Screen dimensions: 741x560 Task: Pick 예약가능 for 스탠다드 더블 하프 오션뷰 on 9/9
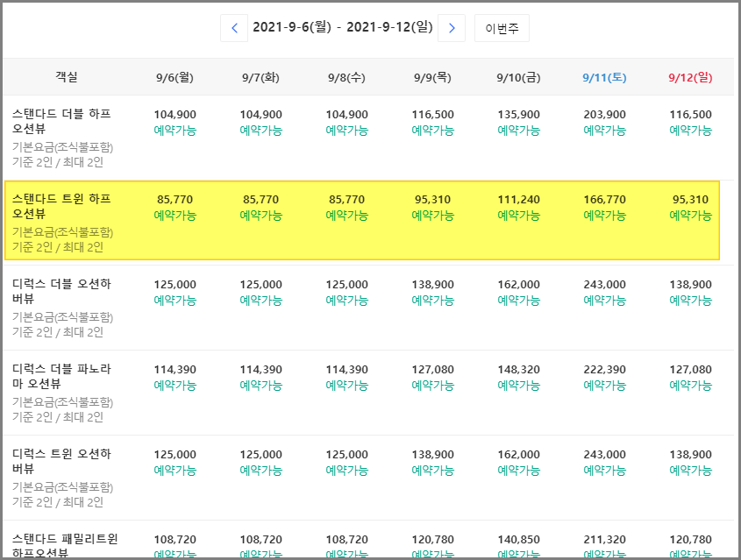coord(433,131)
